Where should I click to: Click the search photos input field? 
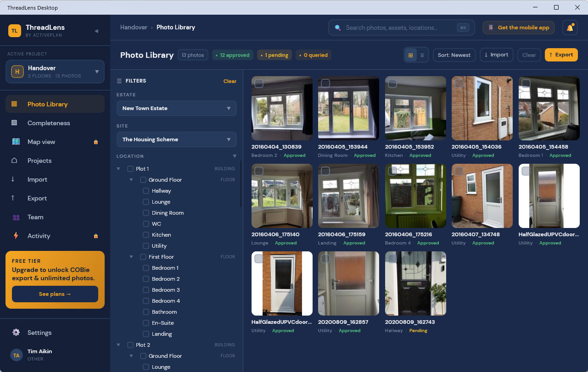401,28
